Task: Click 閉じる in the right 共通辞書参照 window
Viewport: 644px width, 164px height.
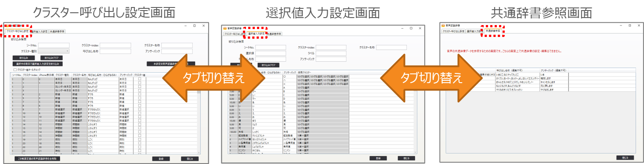Action: point(625,157)
